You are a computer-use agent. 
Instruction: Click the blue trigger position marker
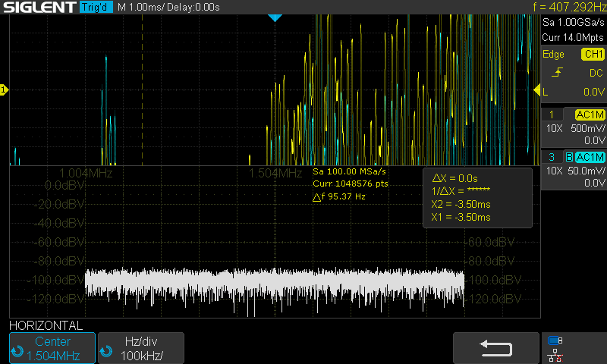pos(275,17)
